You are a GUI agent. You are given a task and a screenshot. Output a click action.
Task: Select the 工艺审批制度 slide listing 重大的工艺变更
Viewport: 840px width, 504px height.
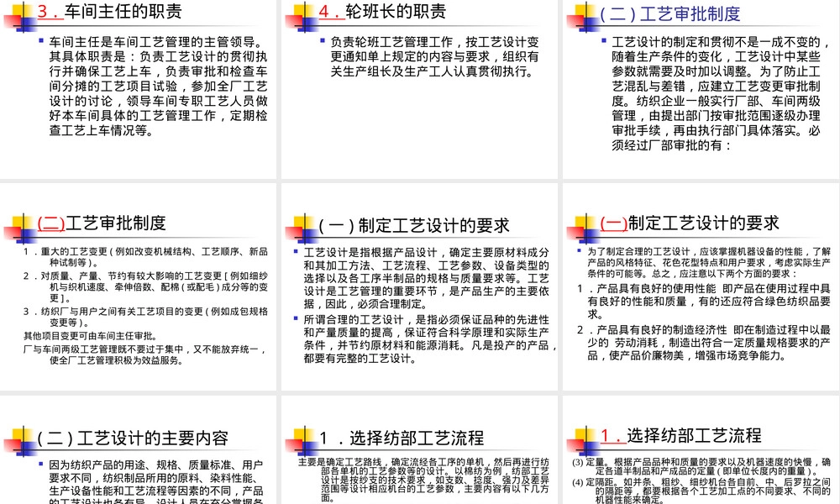[x=138, y=286]
